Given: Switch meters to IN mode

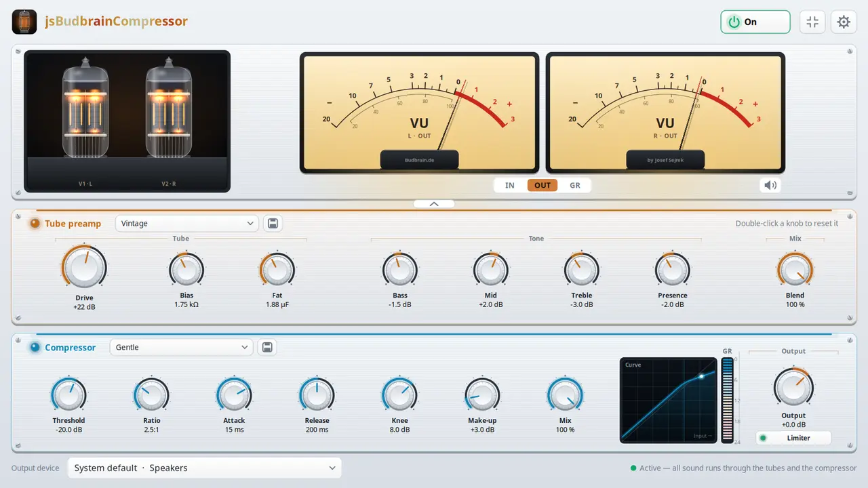Looking at the screenshot, I should [510, 185].
